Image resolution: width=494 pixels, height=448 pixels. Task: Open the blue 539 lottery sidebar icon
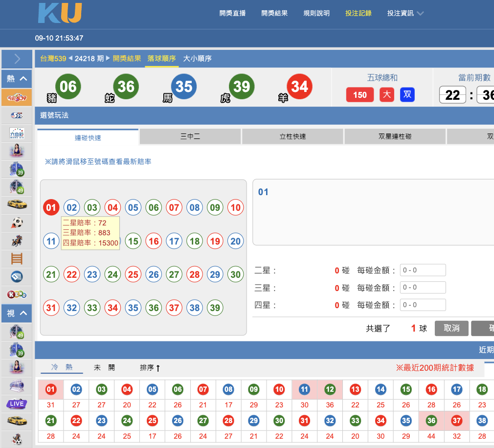[x=17, y=115]
